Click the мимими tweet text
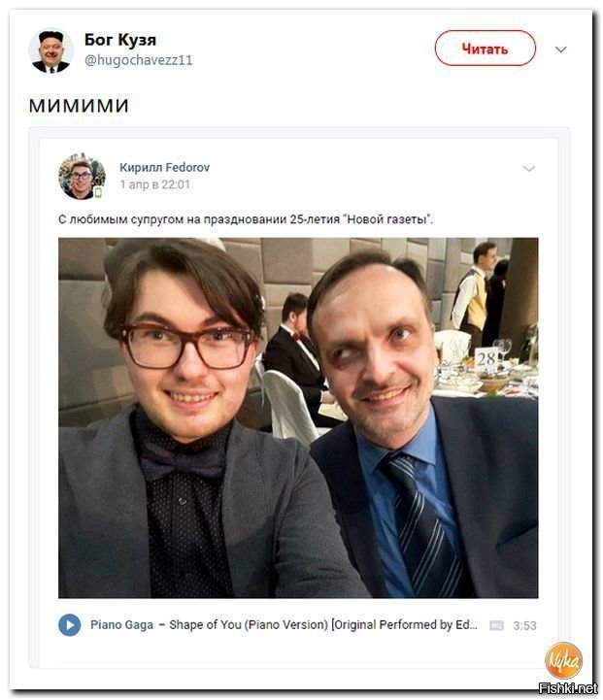 [x=79, y=106]
